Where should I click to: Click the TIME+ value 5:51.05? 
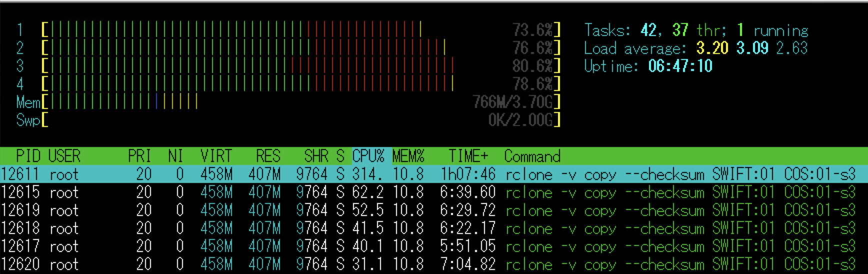[x=468, y=246]
